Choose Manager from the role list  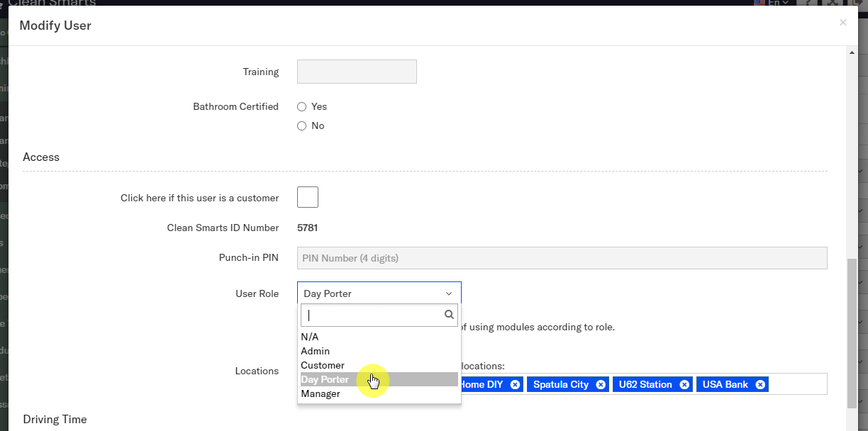321,393
